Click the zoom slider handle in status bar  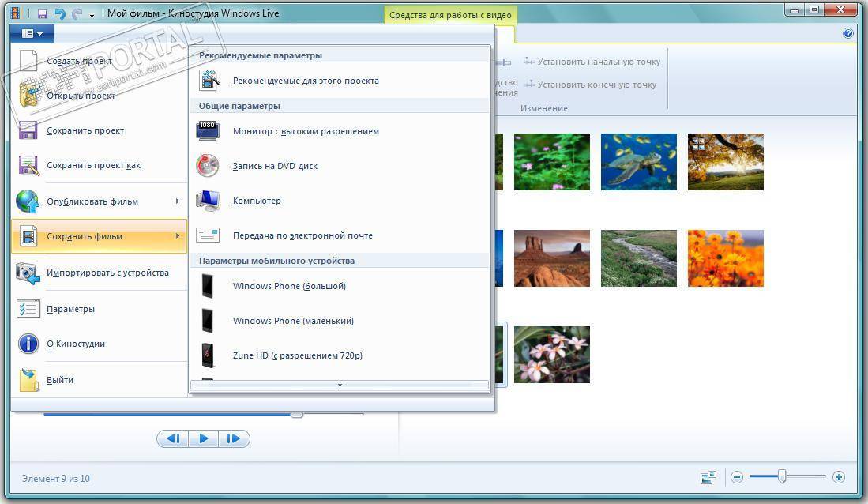[782, 476]
